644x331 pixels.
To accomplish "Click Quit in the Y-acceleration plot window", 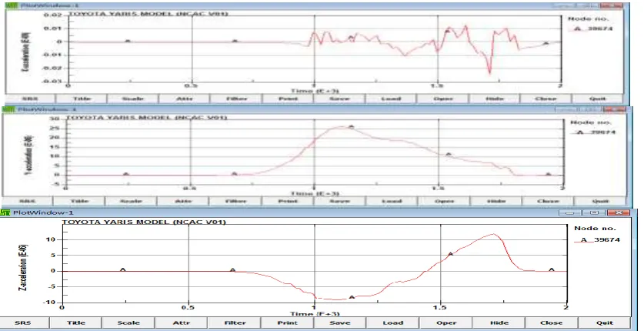I will 600,201.
